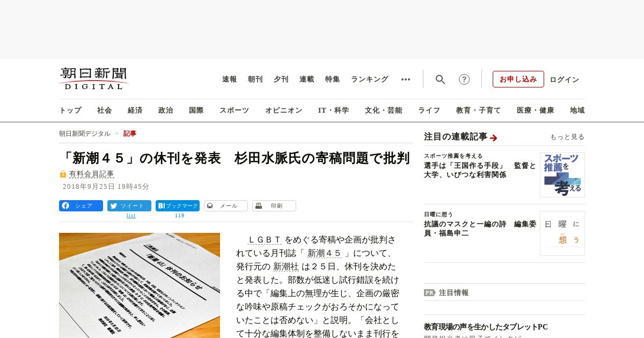
Task: Go to 朝刊 in the header
Action: 255,79
